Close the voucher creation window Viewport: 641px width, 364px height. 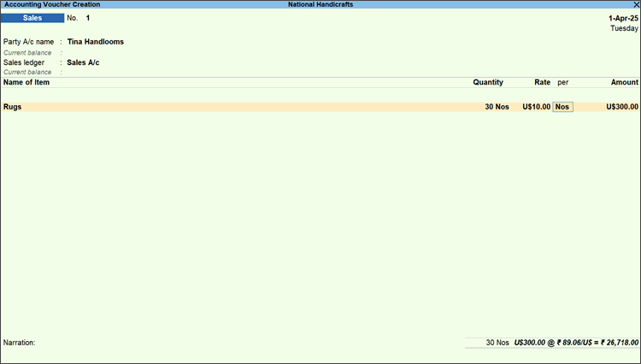pos(635,5)
